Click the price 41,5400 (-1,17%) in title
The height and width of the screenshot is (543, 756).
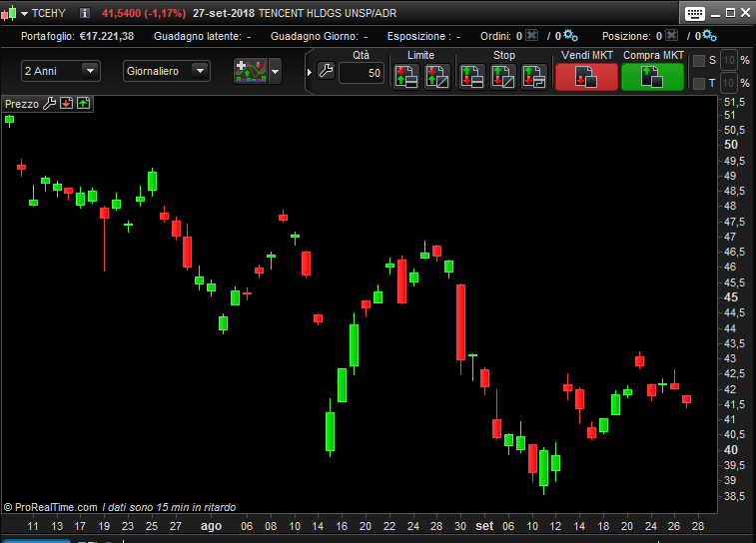(x=144, y=14)
